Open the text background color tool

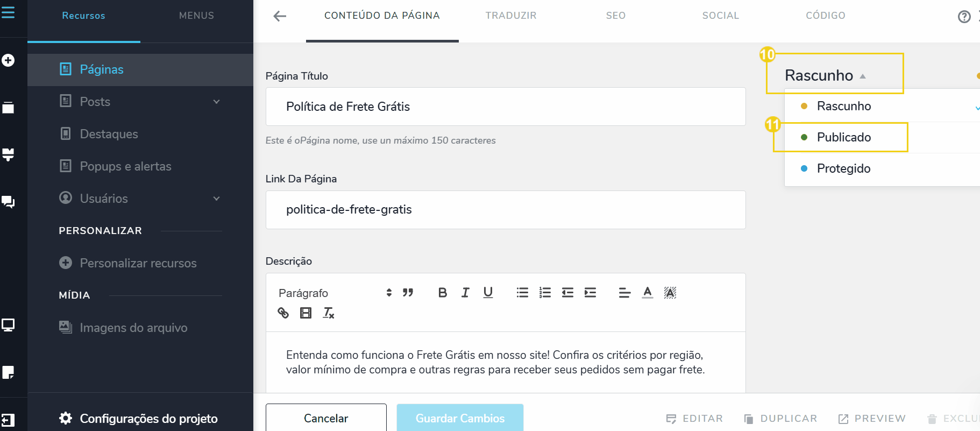pyautogui.click(x=670, y=293)
